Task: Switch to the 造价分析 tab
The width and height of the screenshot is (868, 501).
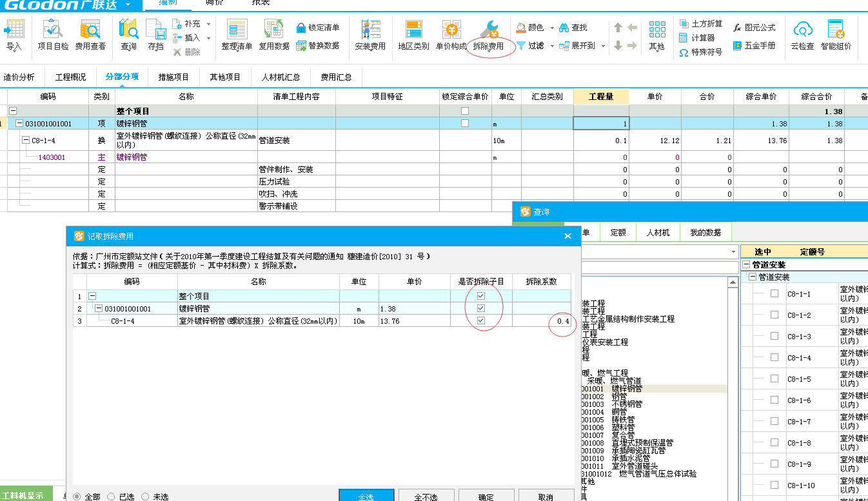Action: 19,77
